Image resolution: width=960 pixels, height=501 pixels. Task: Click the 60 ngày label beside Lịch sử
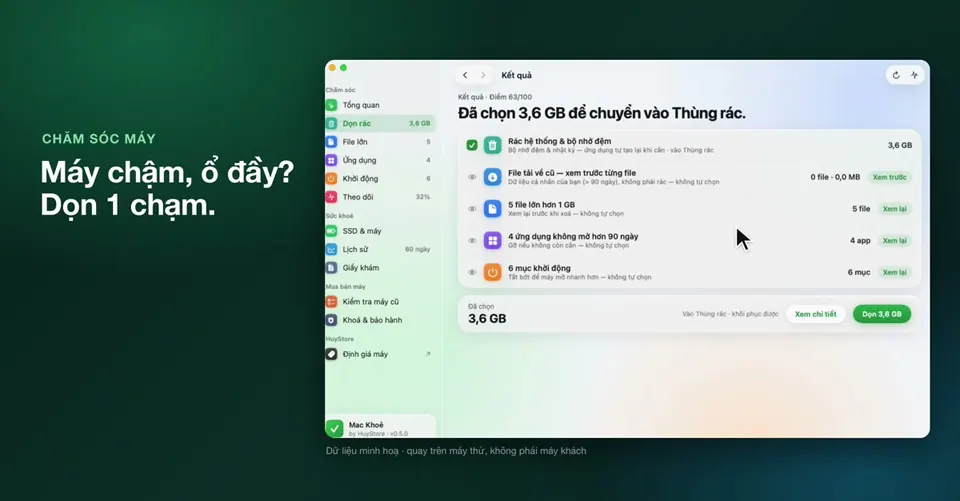418,249
